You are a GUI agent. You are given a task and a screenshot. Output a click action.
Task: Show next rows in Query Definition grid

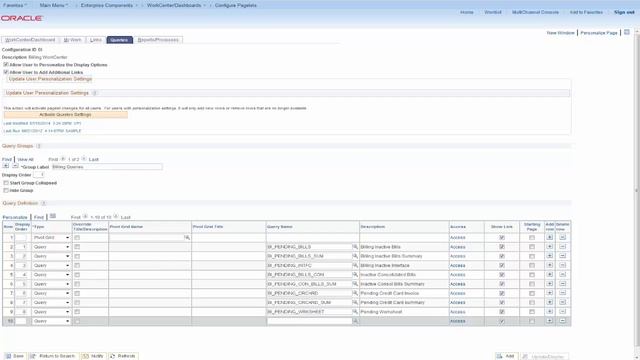(116, 217)
